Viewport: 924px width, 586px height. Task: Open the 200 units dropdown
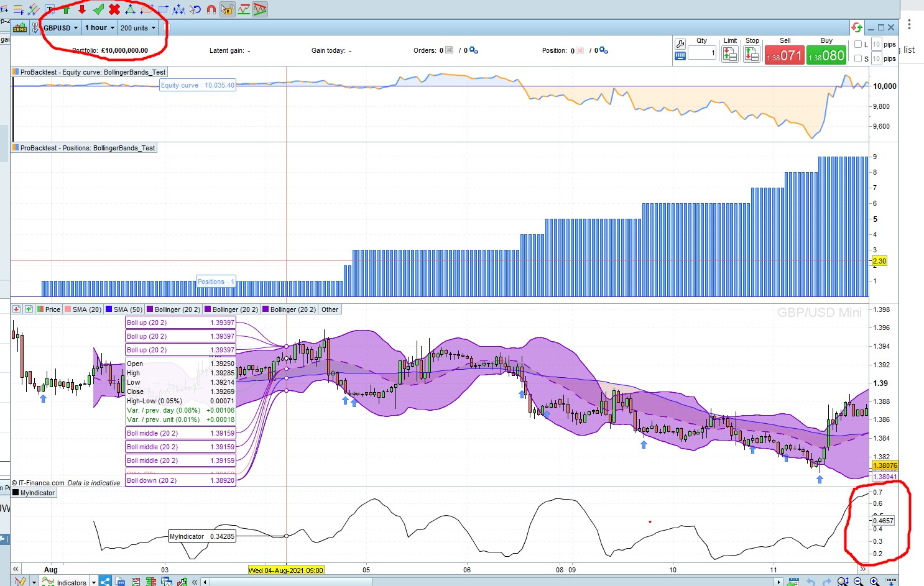[x=137, y=28]
